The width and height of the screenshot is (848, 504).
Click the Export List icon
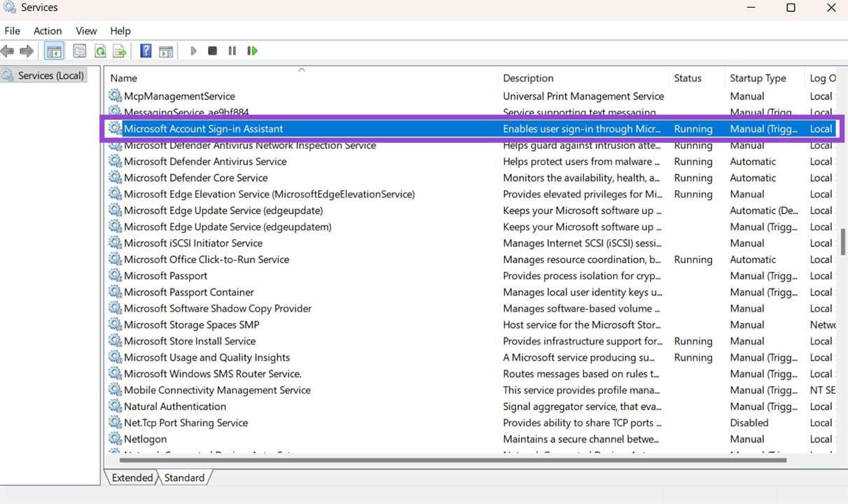point(119,50)
